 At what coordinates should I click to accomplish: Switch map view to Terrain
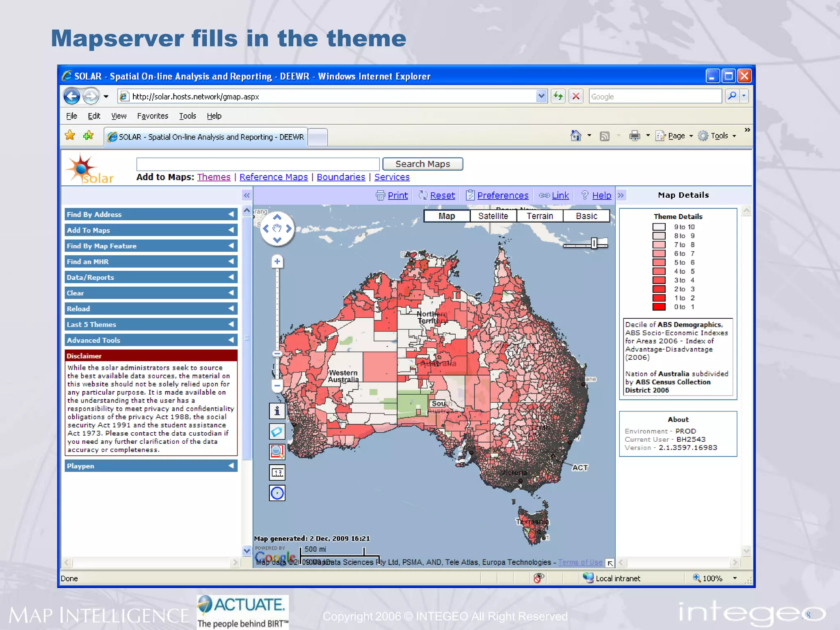(540, 216)
